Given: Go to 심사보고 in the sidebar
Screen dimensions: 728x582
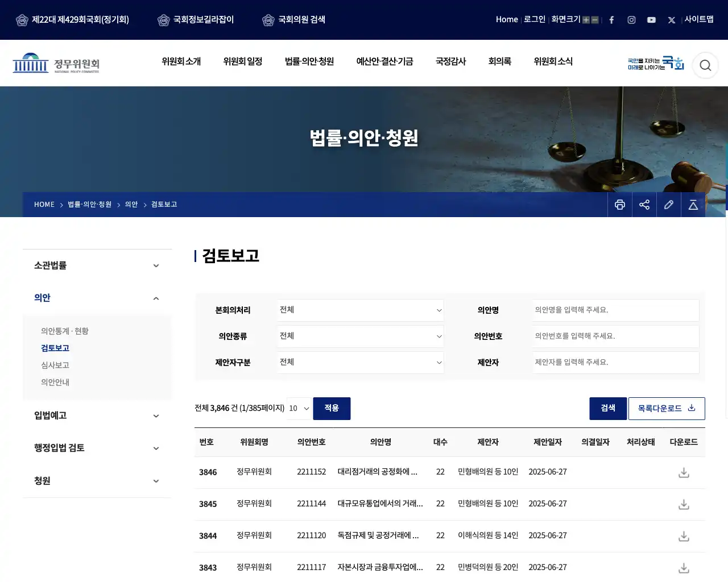Looking at the screenshot, I should (x=55, y=365).
